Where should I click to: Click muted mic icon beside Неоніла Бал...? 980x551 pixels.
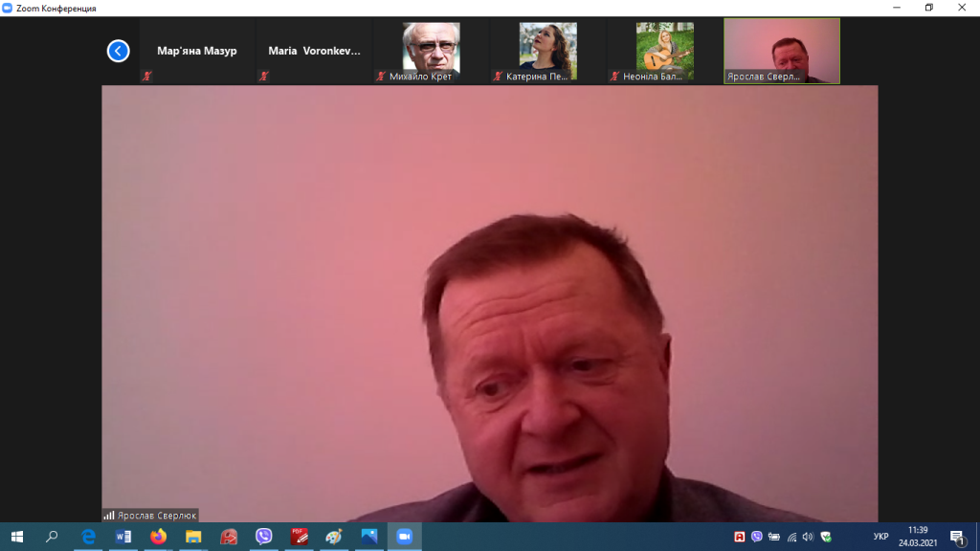(x=614, y=77)
